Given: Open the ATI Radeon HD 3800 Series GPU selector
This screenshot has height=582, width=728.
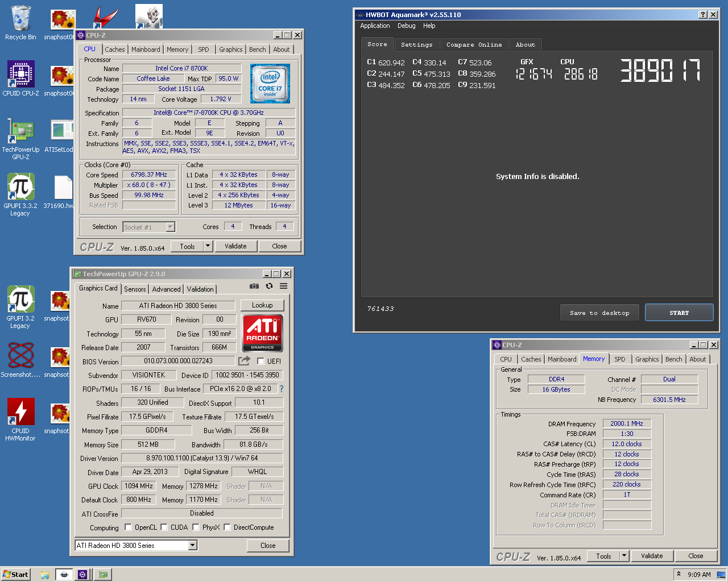Looking at the screenshot, I should [x=136, y=545].
